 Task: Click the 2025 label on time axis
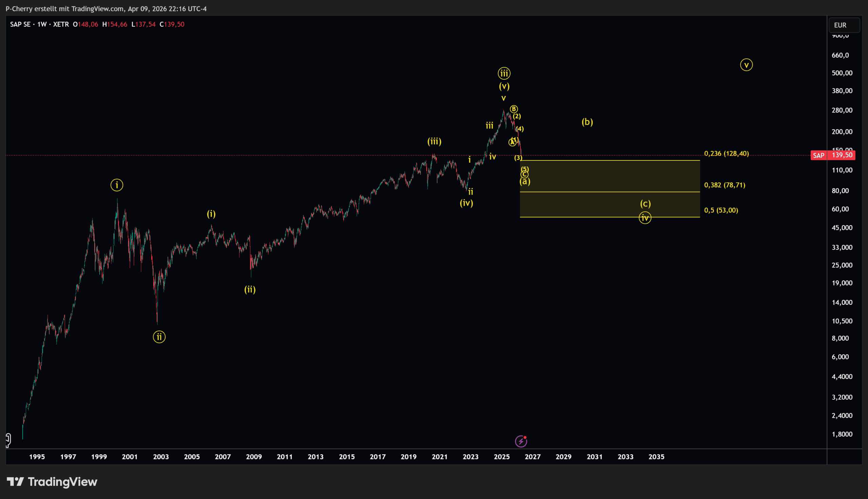501,457
